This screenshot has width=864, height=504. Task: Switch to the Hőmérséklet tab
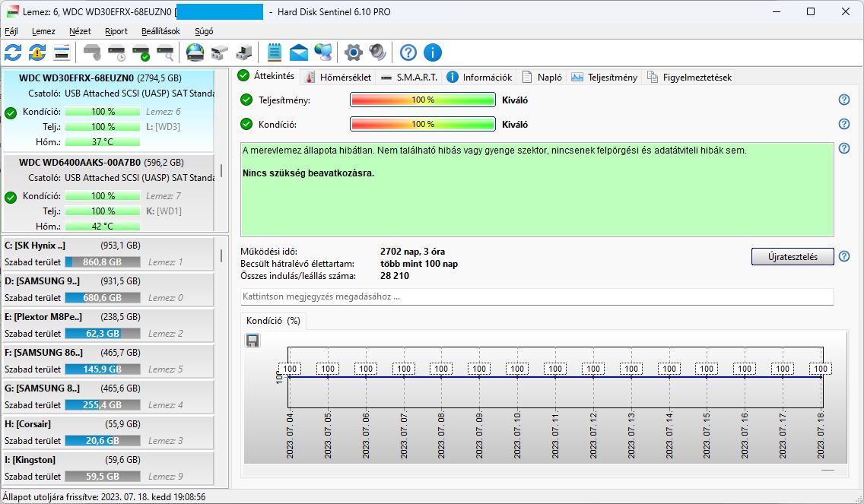point(338,77)
